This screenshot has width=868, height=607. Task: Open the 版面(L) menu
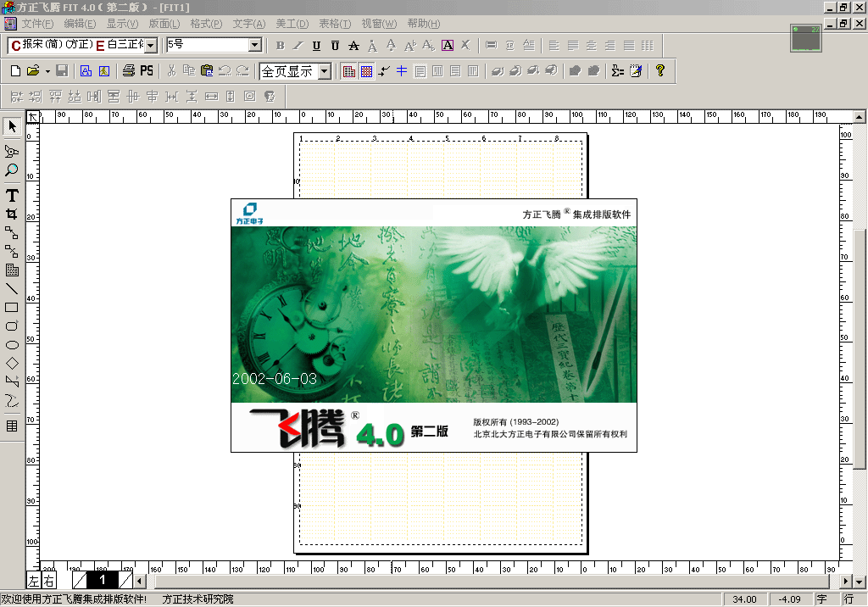click(164, 24)
